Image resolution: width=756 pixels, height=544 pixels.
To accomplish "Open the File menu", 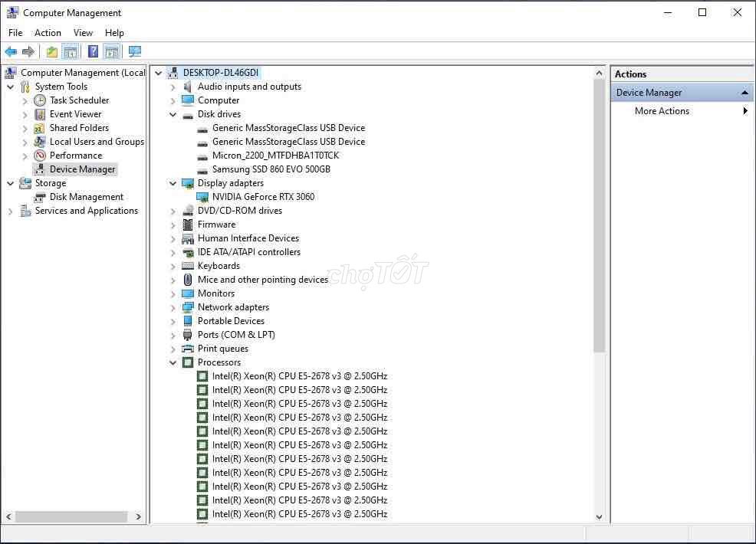I will pyautogui.click(x=15, y=33).
